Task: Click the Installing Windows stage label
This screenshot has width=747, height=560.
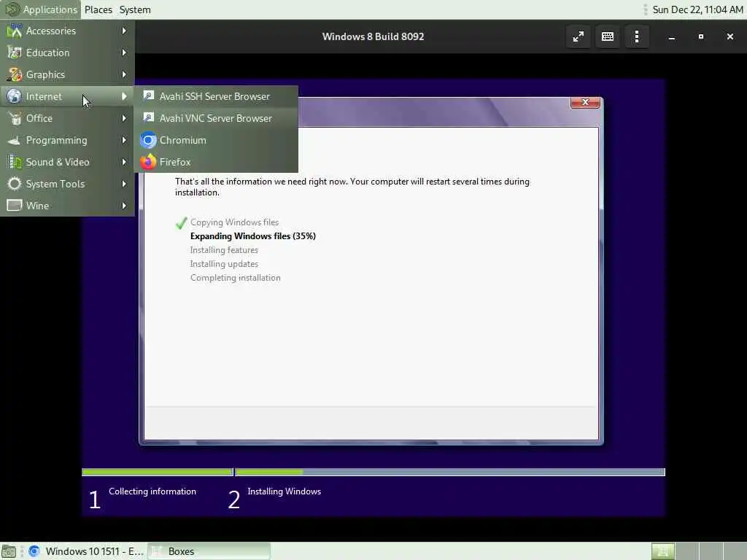Action: pos(284,491)
